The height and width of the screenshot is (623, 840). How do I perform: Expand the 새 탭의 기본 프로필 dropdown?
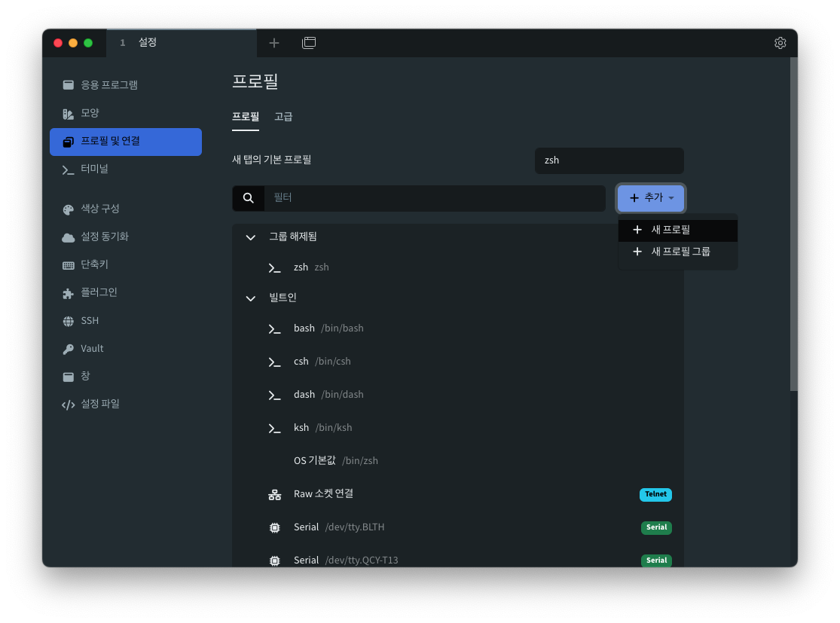click(609, 160)
